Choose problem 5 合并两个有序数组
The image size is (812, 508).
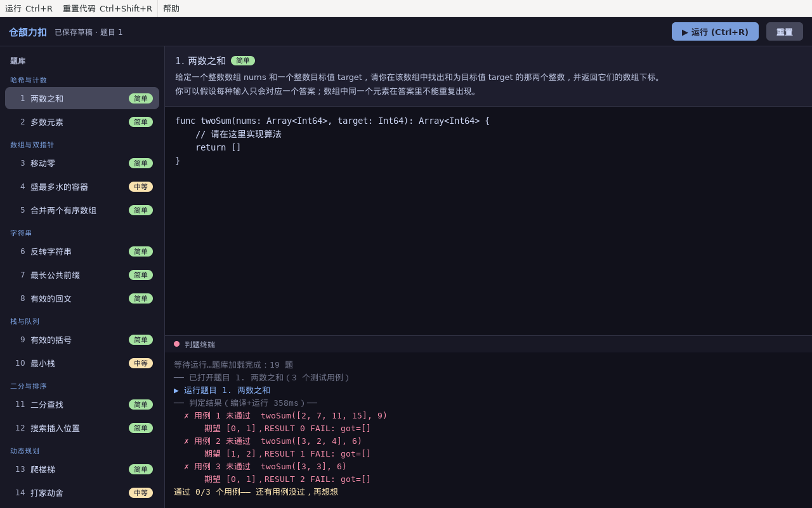(x=82, y=210)
